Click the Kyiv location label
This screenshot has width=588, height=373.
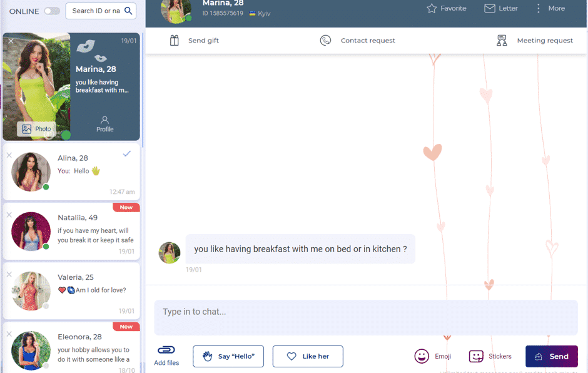264,14
